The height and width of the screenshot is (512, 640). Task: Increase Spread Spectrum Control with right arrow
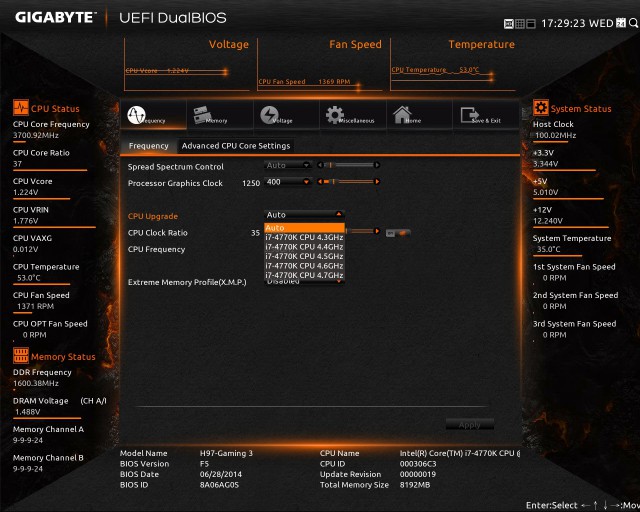[377, 165]
